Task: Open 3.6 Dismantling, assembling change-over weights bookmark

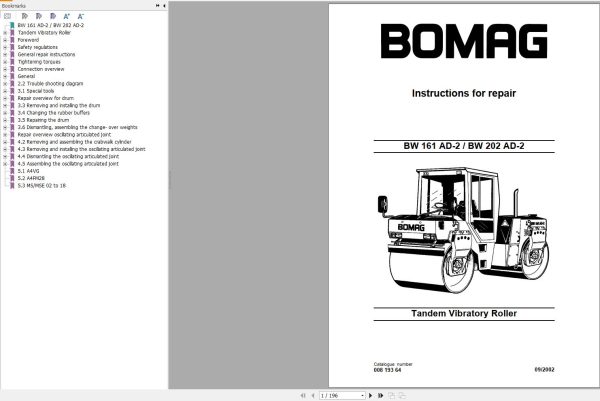Action: pyautogui.click(x=77, y=127)
